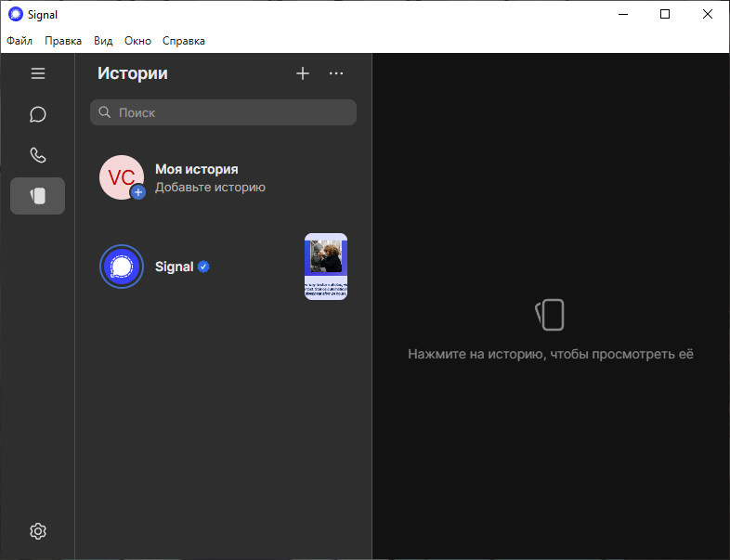View the Signal story thumbnail preview

click(x=326, y=267)
